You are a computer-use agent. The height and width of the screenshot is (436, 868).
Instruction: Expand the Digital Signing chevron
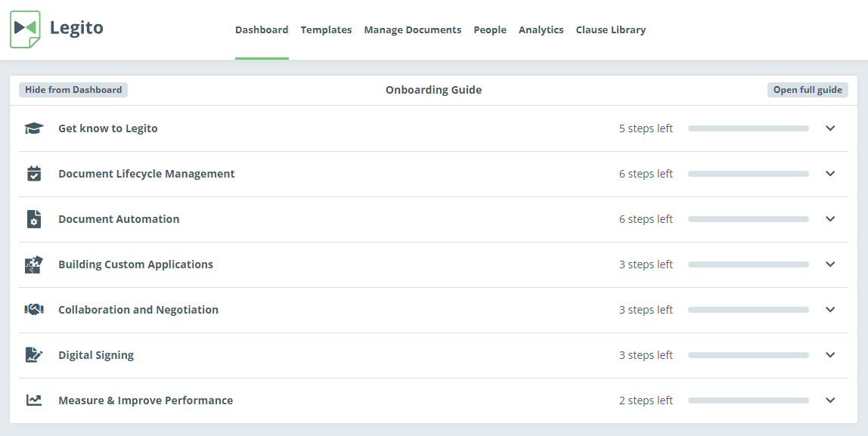click(x=829, y=355)
